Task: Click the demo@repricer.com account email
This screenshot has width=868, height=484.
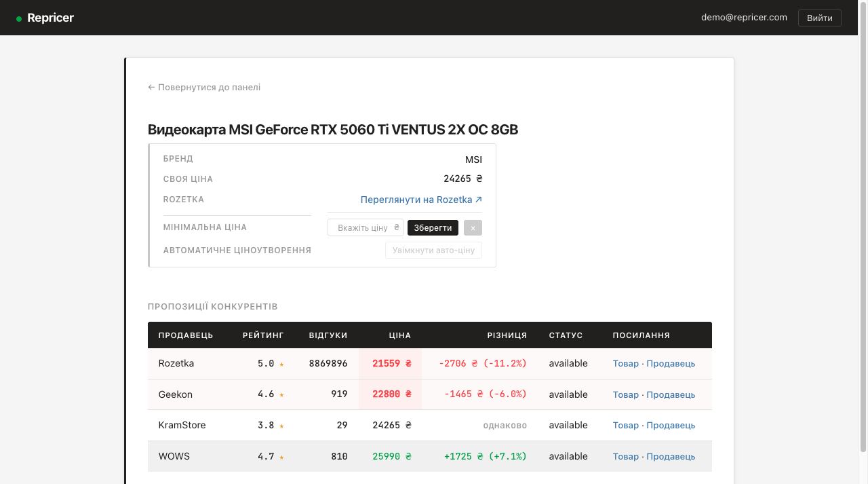Action: click(744, 18)
